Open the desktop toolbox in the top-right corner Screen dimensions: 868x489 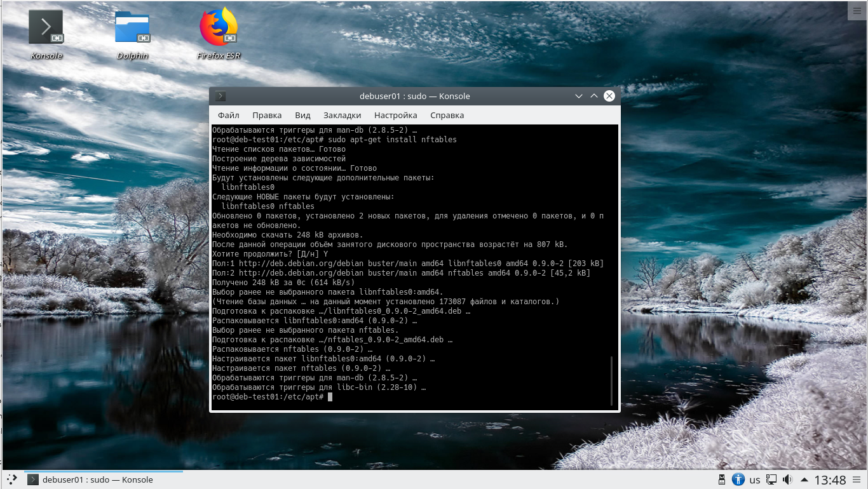point(857,10)
